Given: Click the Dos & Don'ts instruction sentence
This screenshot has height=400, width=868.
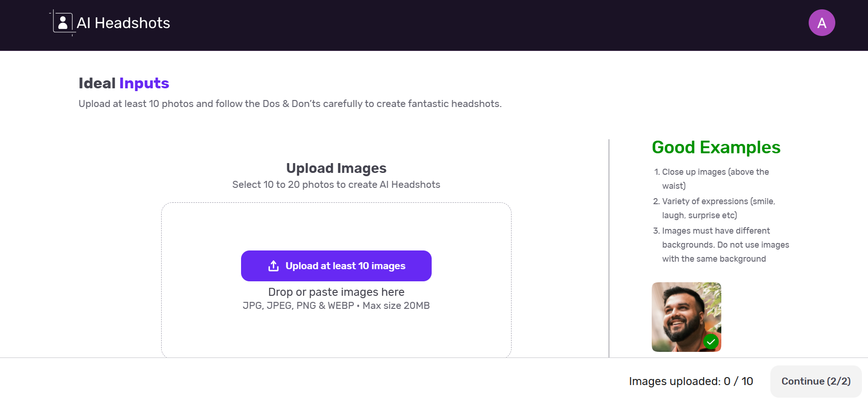Looking at the screenshot, I should click(x=290, y=104).
